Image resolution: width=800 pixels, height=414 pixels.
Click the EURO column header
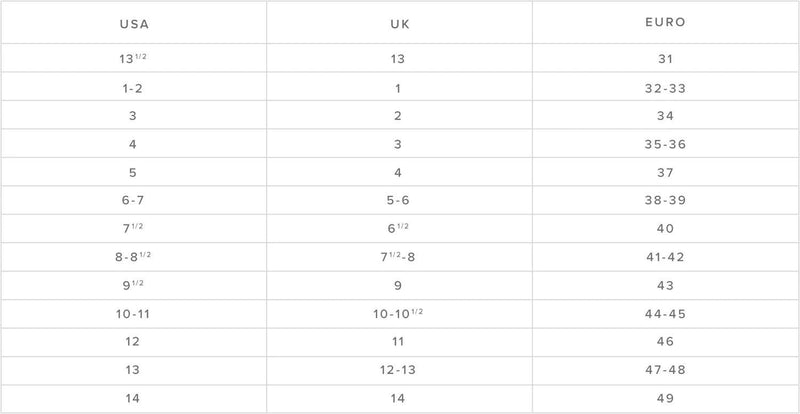(665, 21)
